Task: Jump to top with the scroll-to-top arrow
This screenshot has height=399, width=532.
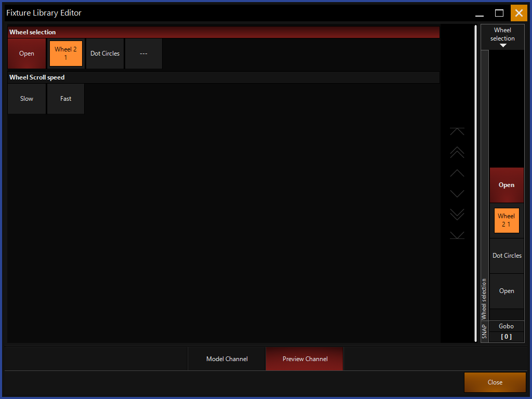Action: [x=457, y=131]
